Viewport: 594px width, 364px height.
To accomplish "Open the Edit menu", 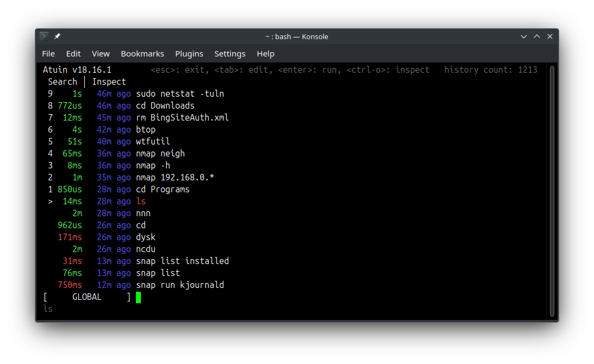I will 73,54.
